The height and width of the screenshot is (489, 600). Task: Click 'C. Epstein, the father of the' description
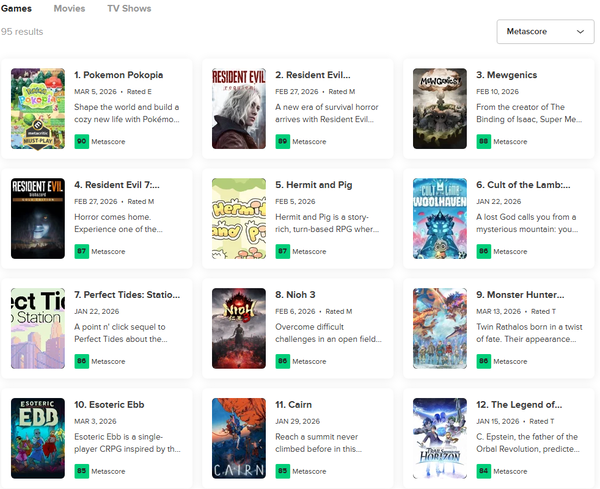527,437
